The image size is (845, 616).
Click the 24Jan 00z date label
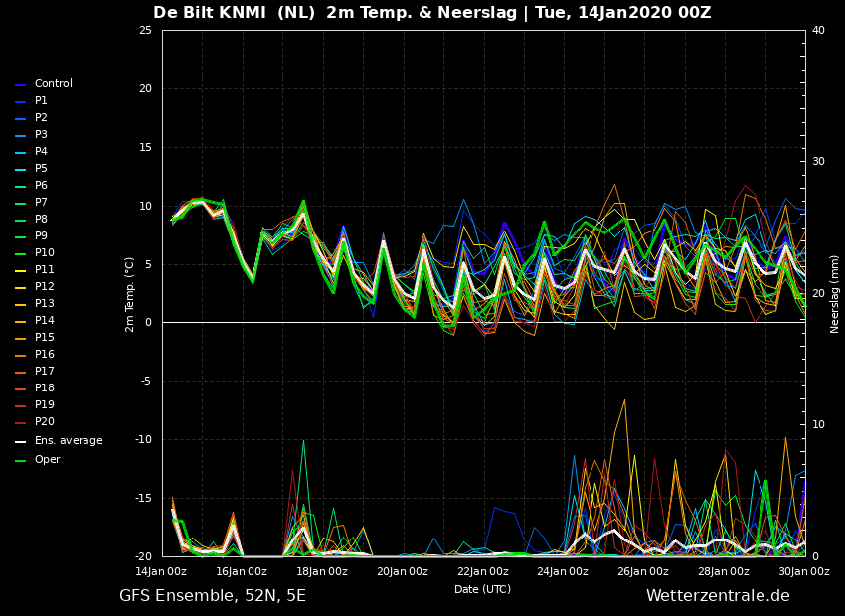563,571
